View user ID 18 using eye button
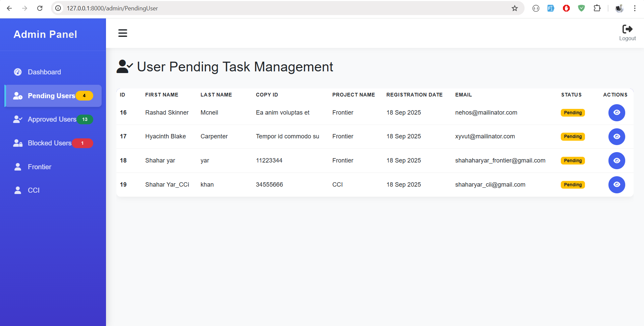Screen dimensions: 644x326 point(616,161)
